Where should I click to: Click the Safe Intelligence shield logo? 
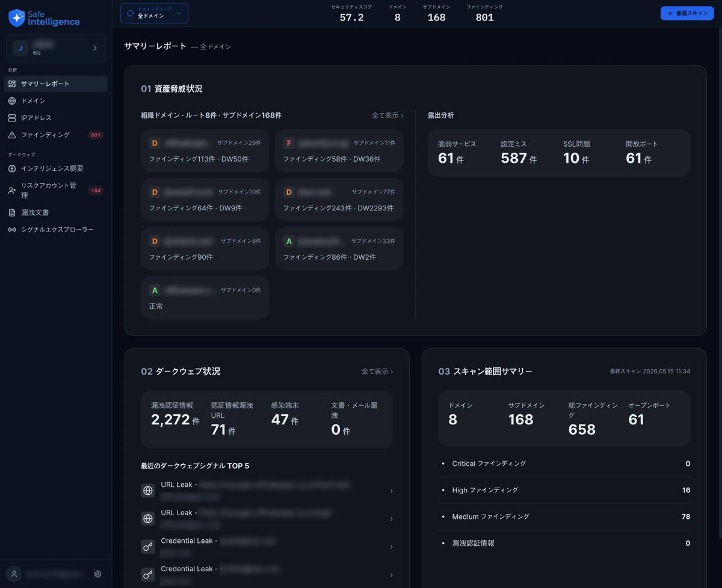coord(17,18)
